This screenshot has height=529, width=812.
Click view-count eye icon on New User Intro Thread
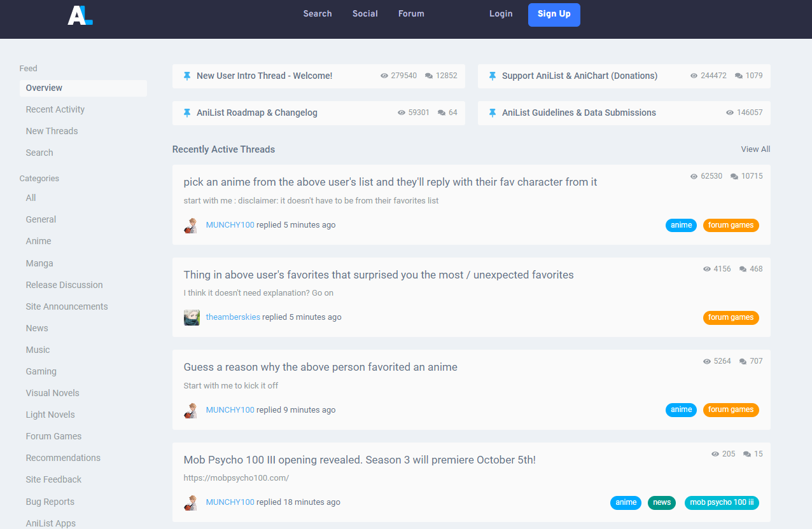tap(384, 76)
